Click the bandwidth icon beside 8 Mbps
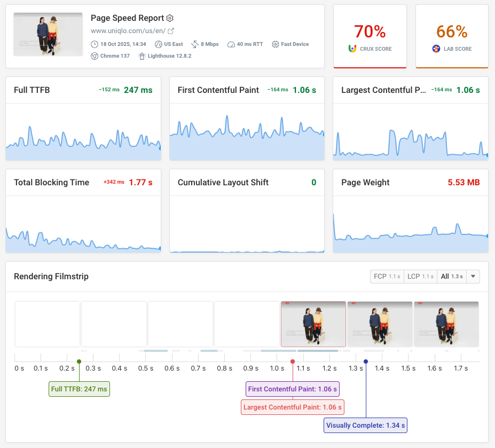495x448 pixels. click(x=195, y=44)
